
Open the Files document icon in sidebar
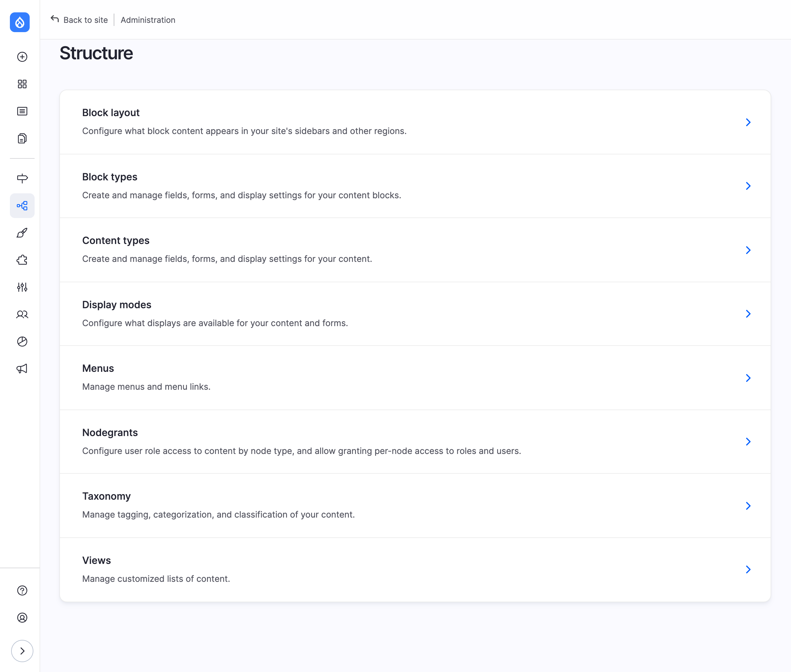click(x=22, y=138)
